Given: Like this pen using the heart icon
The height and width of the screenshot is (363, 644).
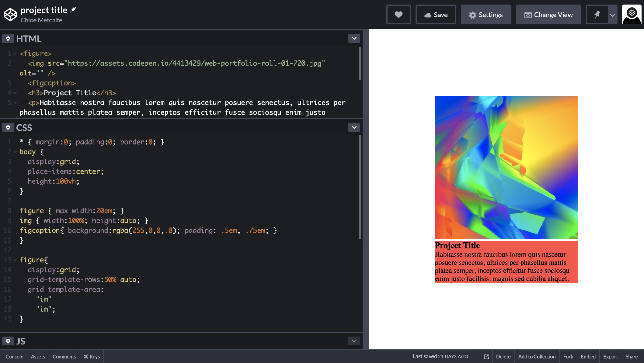Looking at the screenshot, I should 399,14.
